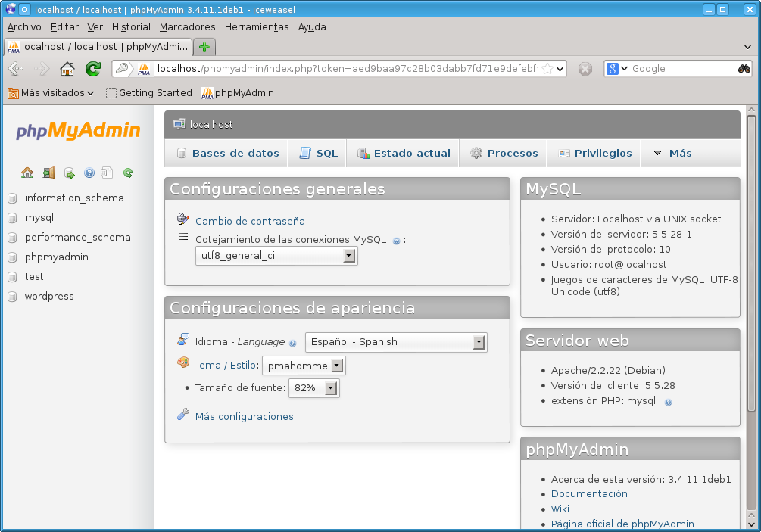Open the Marcadores menu
Screen dimensions: 761x532
click(x=187, y=27)
